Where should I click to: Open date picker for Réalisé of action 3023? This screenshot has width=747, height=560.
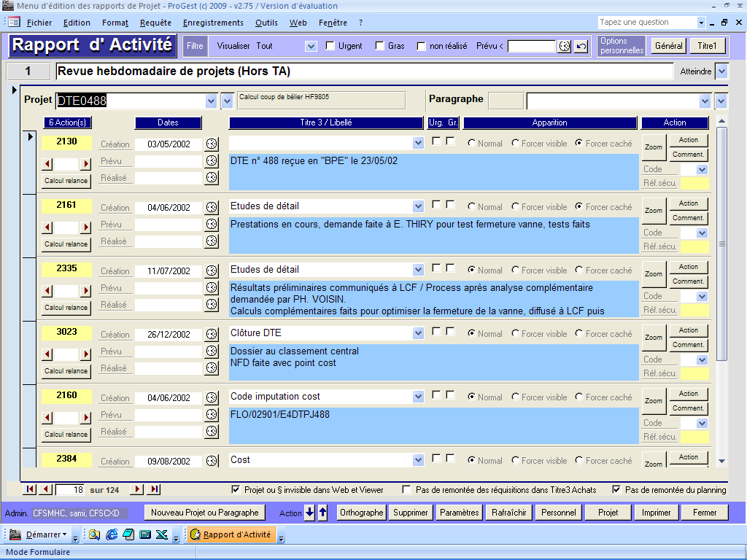[x=212, y=367]
